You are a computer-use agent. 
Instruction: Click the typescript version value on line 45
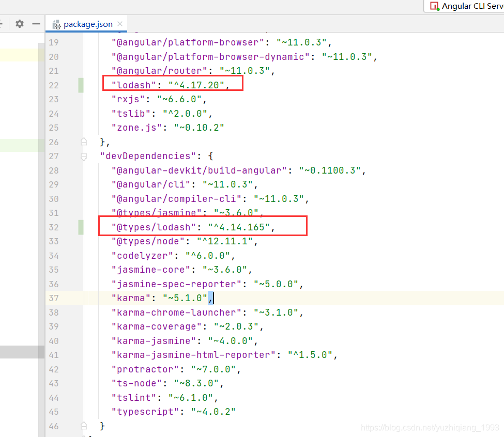215,411
